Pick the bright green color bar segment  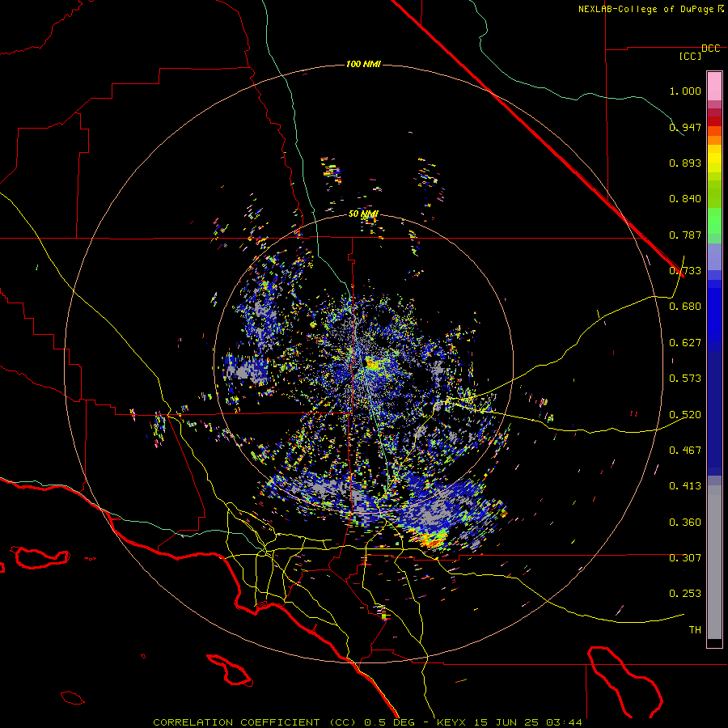[x=714, y=221]
